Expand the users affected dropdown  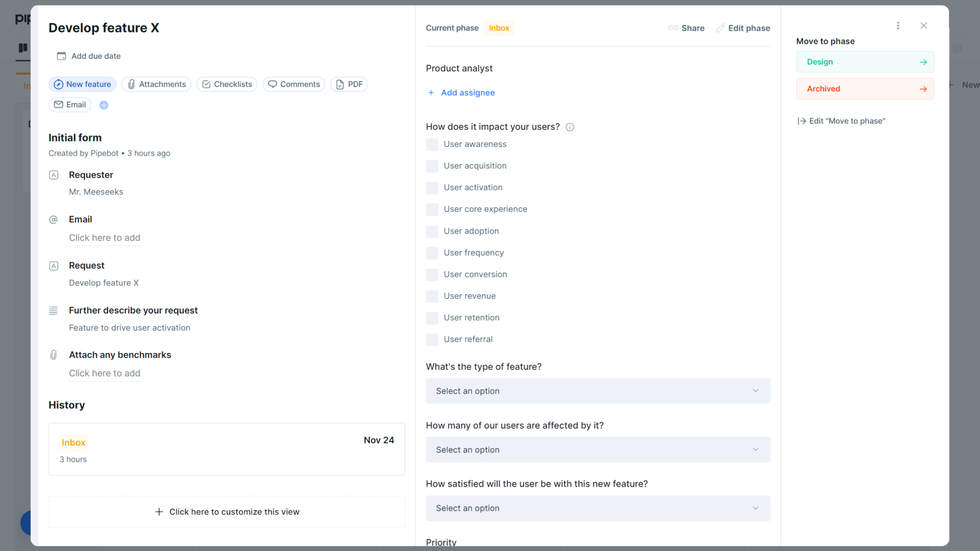tap(597, 449)
